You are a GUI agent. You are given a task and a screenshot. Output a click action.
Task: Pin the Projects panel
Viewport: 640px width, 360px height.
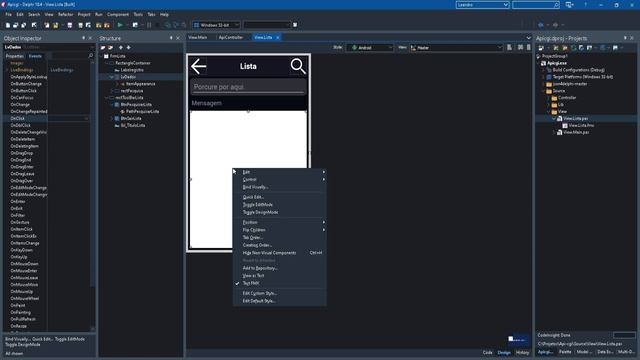625,38
